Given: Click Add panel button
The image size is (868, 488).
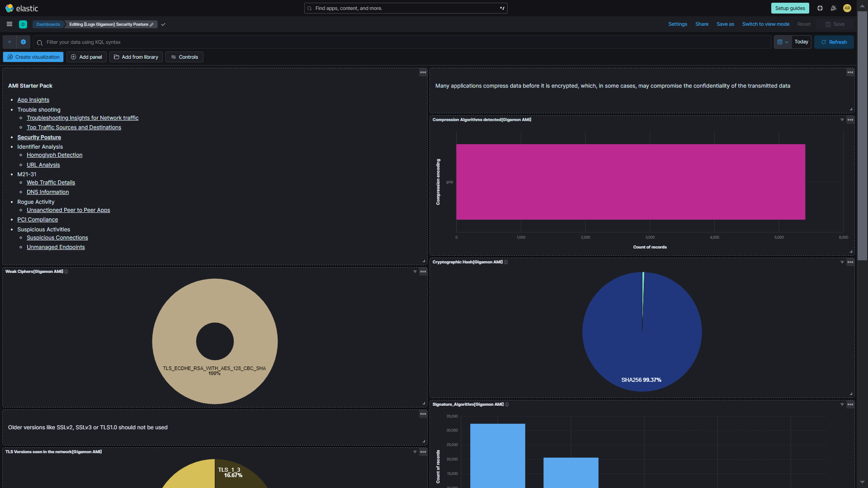Looking at the screenshot, I should 86,57.
